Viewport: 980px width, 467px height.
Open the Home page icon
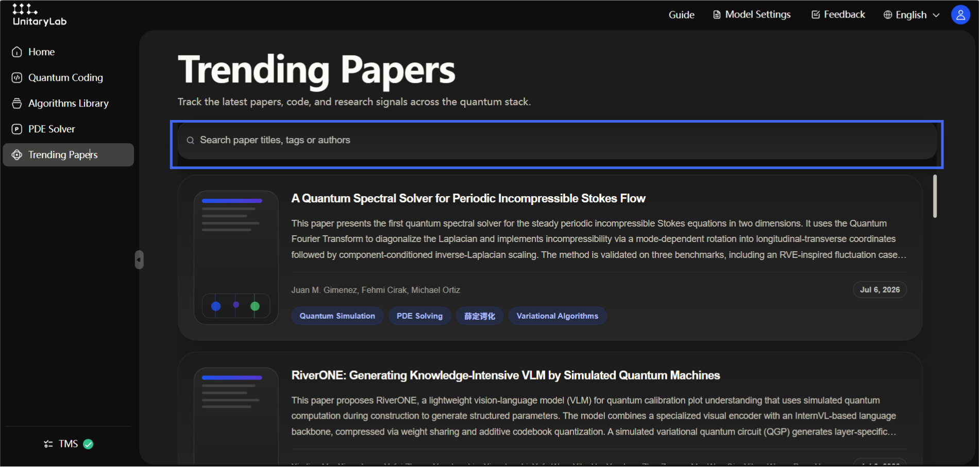point(17,52)
